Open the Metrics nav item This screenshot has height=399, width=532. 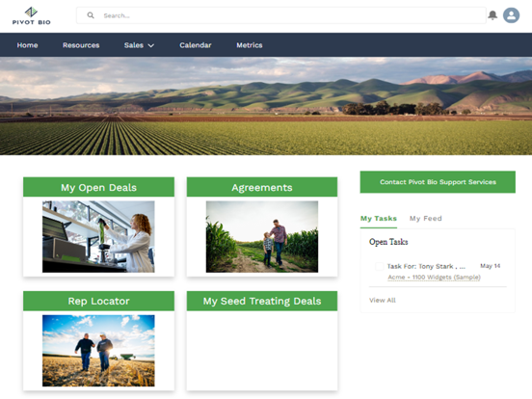point(250,45)
